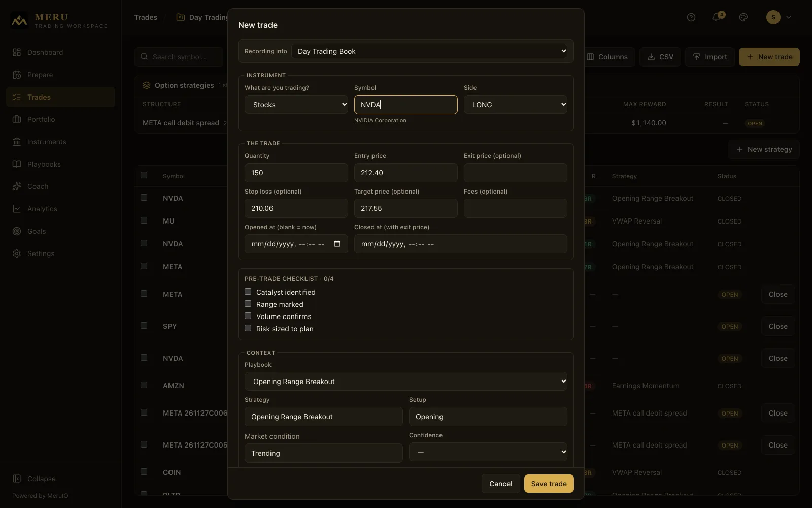Select the COIN row checkbox
The image size is (812, 508).
[144, 472]
